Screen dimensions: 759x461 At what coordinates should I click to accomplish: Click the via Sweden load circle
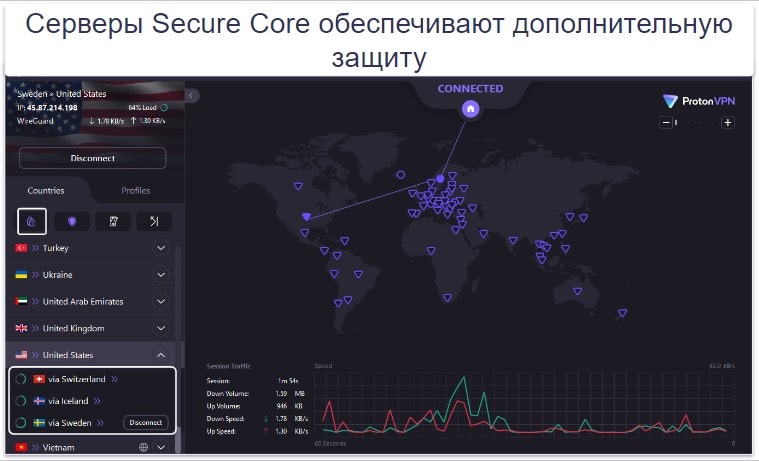(21, 423)
